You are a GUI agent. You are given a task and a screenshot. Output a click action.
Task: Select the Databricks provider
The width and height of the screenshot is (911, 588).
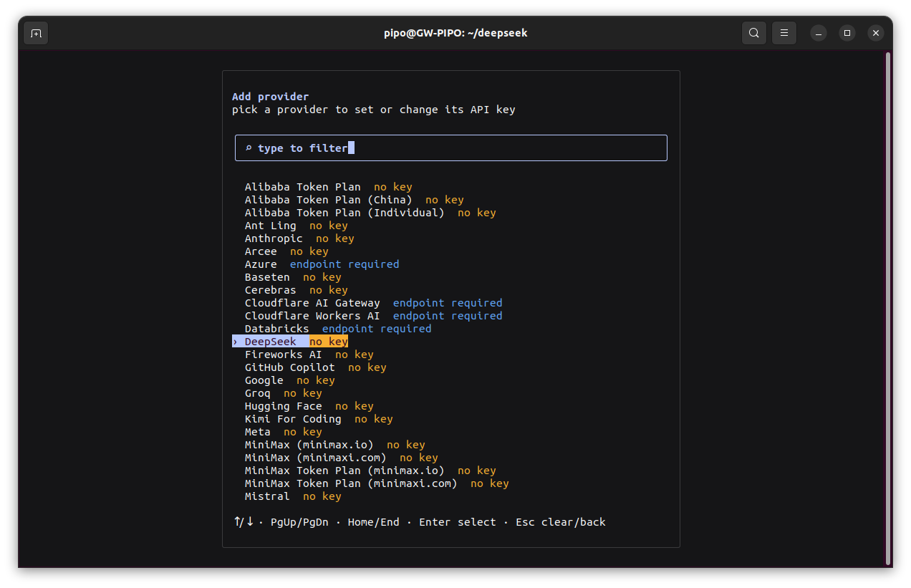click(338, 329)
